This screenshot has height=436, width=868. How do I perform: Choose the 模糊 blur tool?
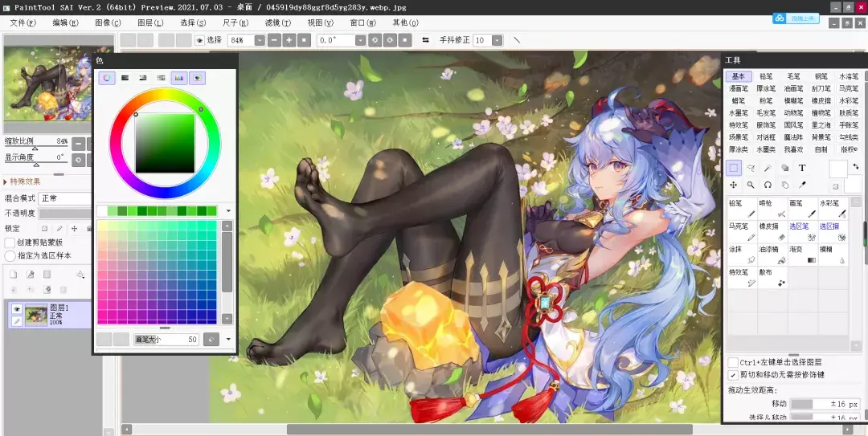833,255
